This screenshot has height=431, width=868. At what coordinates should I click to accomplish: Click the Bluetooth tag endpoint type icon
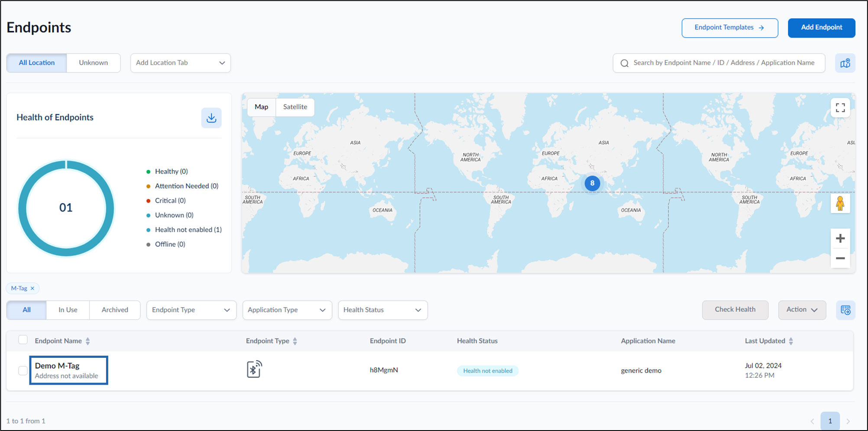(x=254, y=369)
